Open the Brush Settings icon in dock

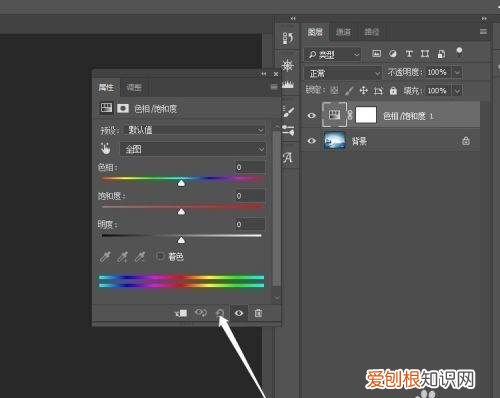[288, 130]
